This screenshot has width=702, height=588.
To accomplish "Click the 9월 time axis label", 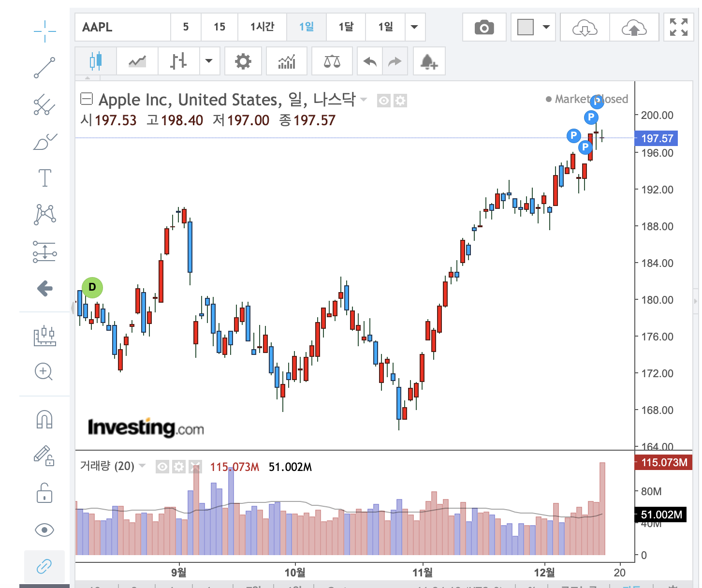I will click(x=179, y=573).
